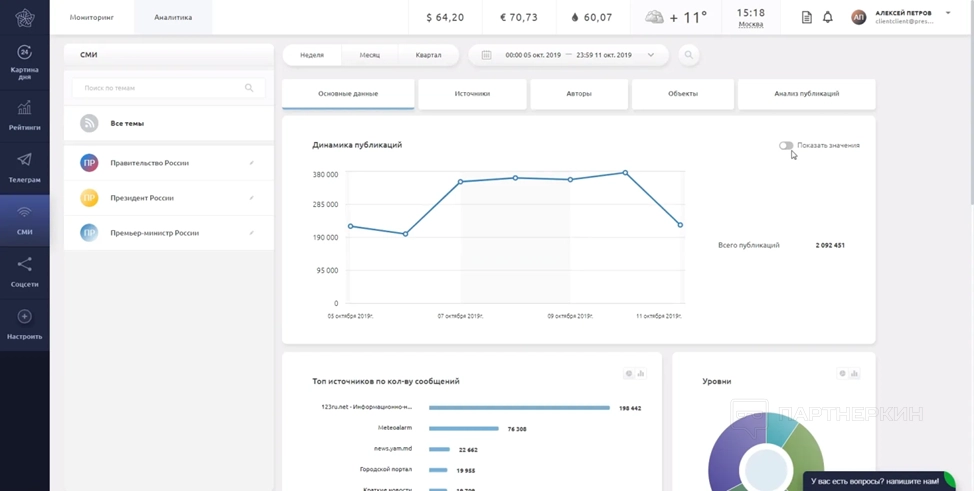Click the Поиск по темам search field
The image size is (974, 491).
coord(160,88)
